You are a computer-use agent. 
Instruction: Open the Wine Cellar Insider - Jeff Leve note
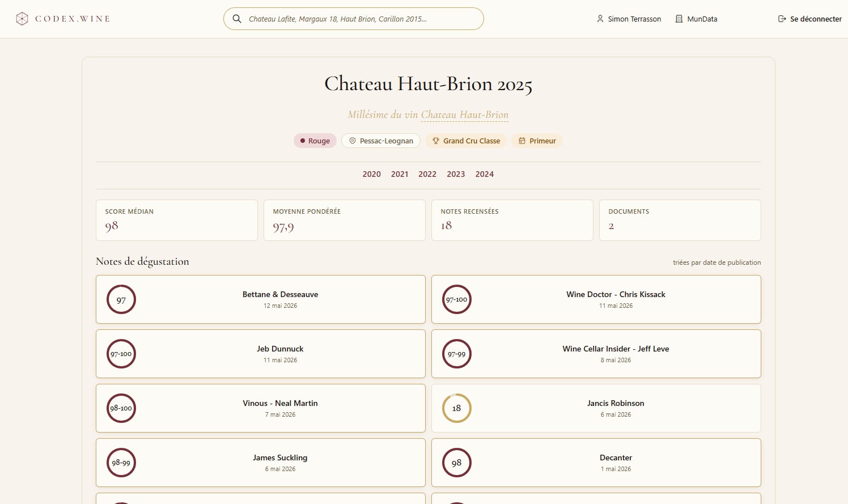pyautogui.click(x=596, y=354)
